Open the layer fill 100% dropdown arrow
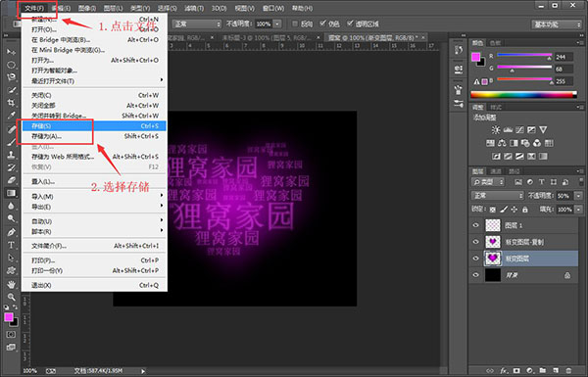The height and width of the screenshot is (377, 588). pos(578,210)
